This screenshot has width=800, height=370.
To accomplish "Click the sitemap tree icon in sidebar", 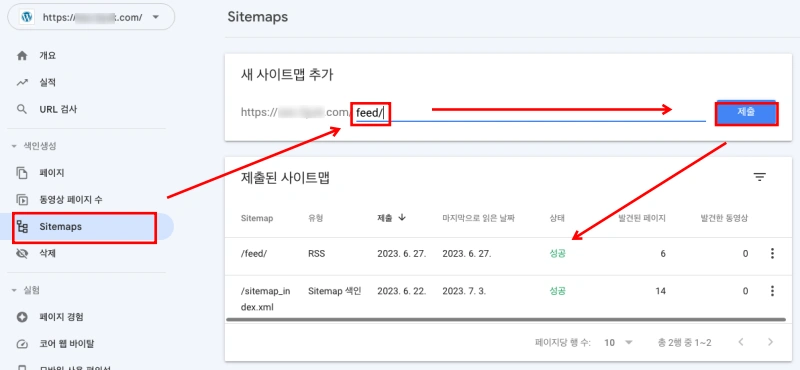I will (22, 227).
